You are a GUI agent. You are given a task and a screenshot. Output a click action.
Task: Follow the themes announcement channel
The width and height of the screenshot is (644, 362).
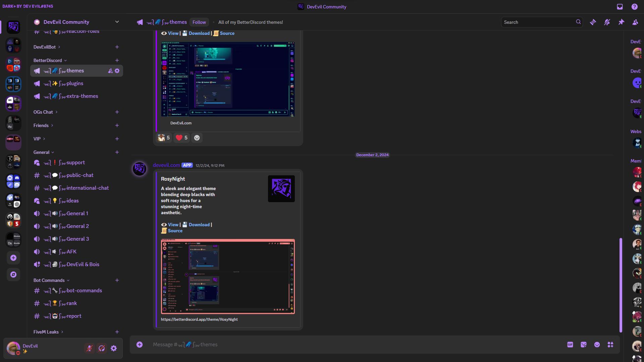coord(199,22)
